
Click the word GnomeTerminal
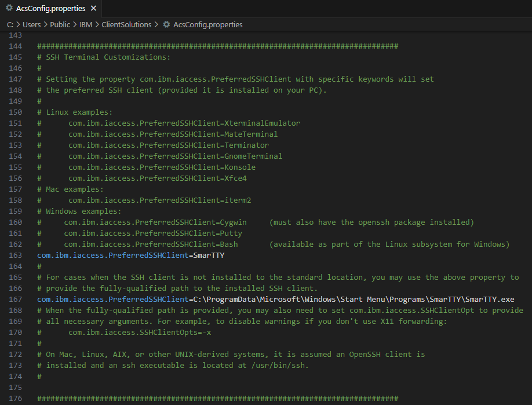pos(253,156)
